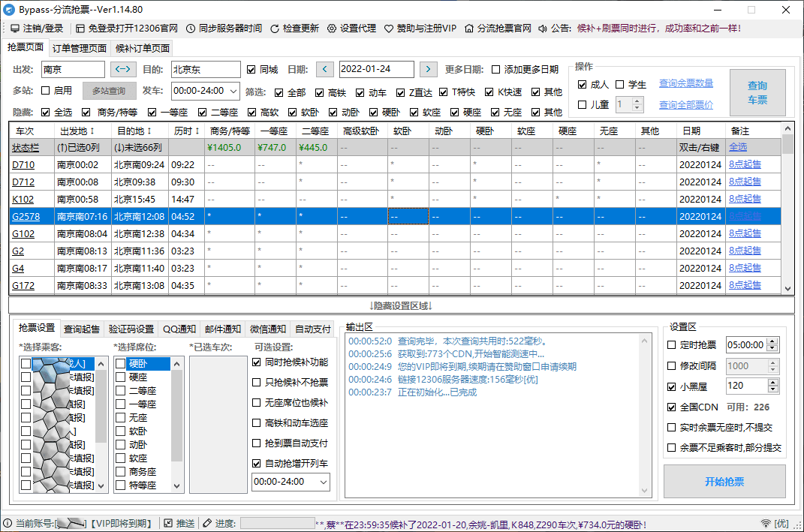Uncheck 同时抢候补功能 option
804x532 pixels.
pyautogui.click(x=257, y=362)
